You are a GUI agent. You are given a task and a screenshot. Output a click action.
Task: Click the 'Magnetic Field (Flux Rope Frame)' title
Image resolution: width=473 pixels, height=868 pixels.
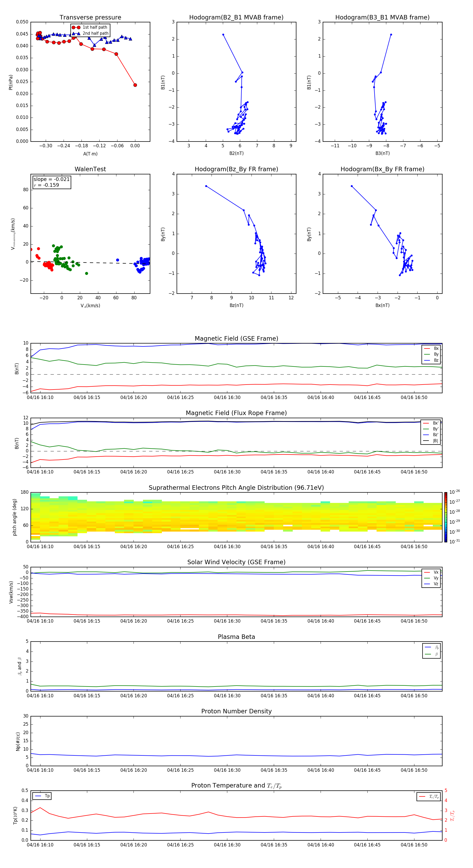tap(236, 413)
